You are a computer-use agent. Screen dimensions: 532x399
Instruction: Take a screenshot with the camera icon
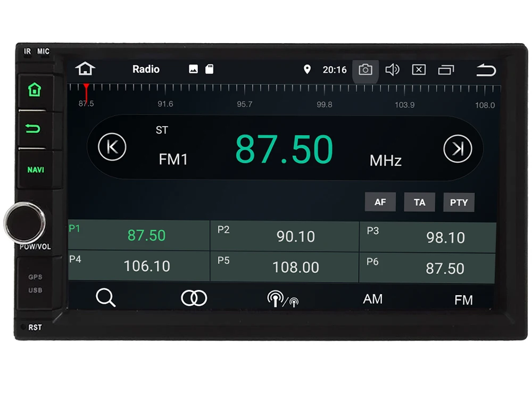(365, 70)
